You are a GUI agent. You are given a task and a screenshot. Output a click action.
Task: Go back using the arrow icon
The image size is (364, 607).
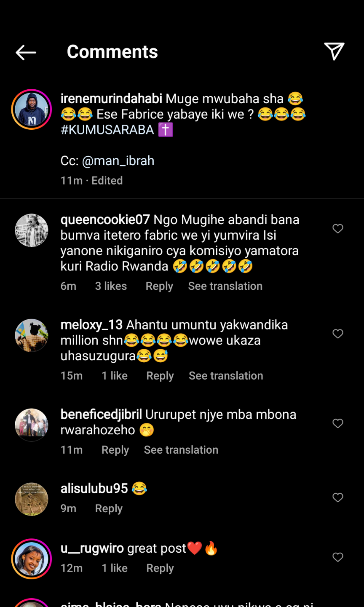pos(26,52)
